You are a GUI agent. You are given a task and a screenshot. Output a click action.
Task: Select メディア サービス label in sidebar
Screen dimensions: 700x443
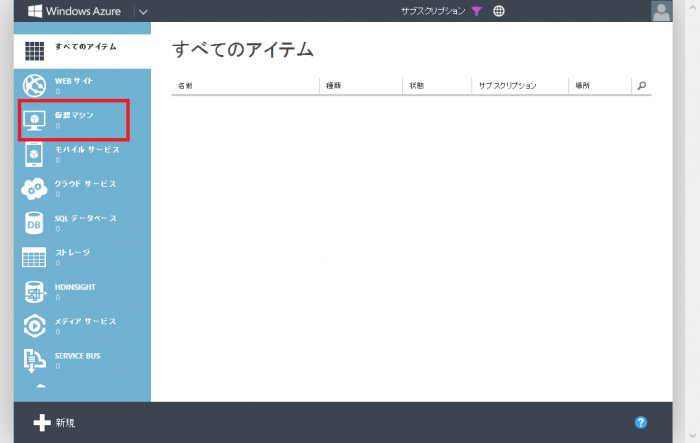[x=85, y=322]
